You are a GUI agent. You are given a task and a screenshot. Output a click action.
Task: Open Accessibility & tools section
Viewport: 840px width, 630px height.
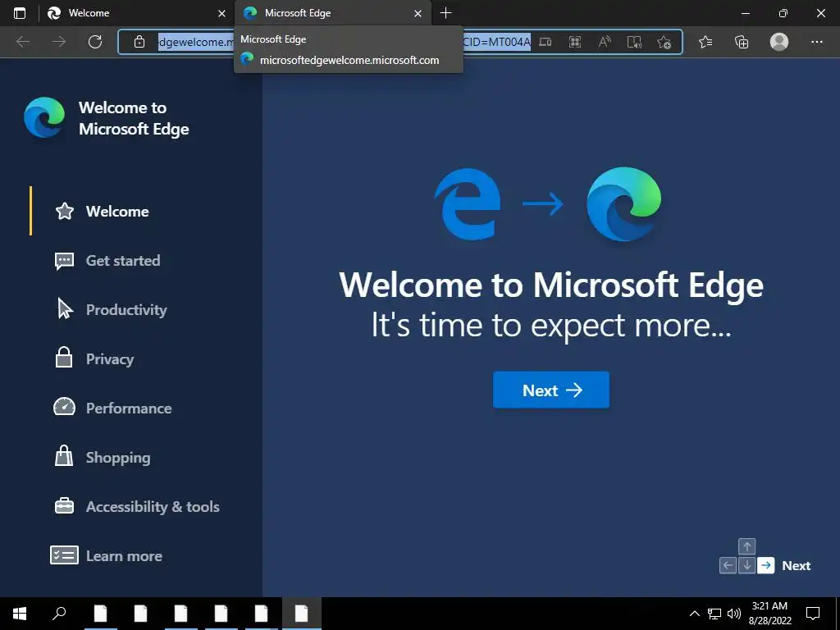coord(153,507)
